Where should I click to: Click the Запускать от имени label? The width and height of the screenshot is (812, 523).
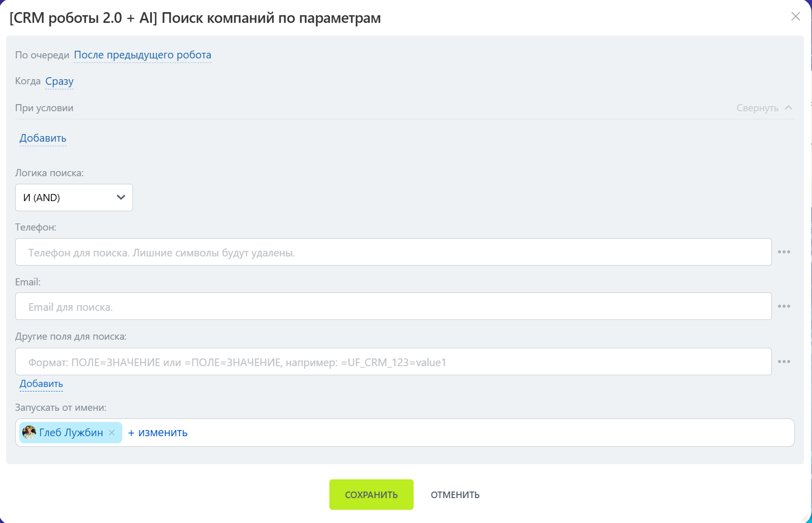tap(61, 407)
